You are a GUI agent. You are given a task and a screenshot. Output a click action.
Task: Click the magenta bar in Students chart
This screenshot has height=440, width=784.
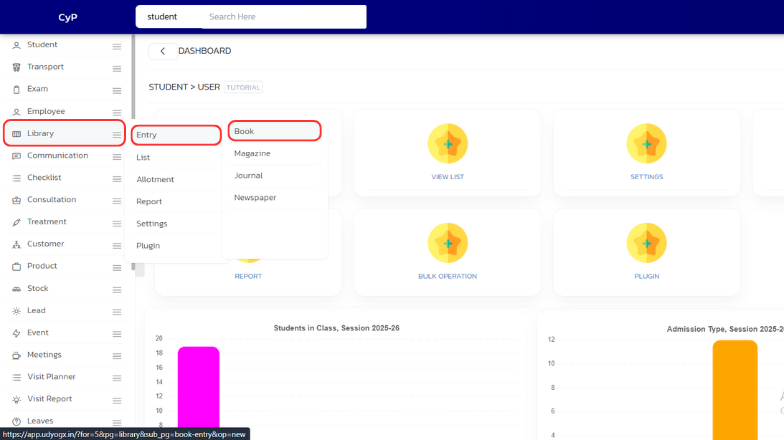[198, 390]
